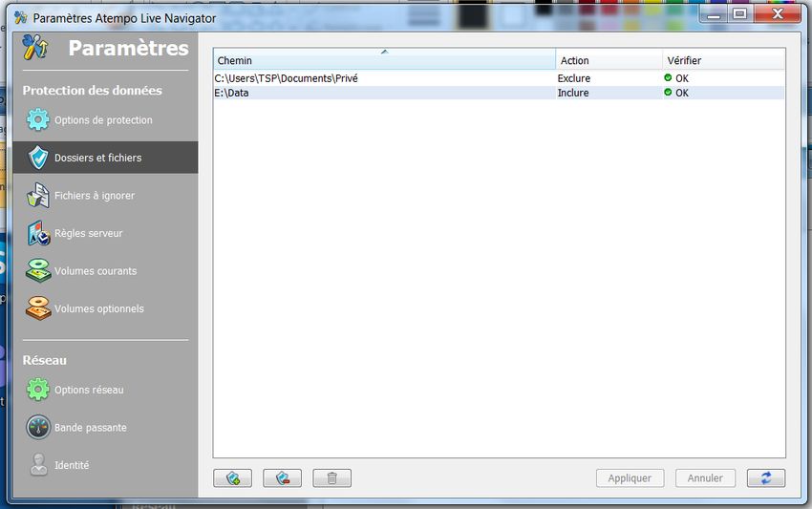The image size is (812, 509).
Task: Sort by Chemin column header
Action: tap(384, 60)
